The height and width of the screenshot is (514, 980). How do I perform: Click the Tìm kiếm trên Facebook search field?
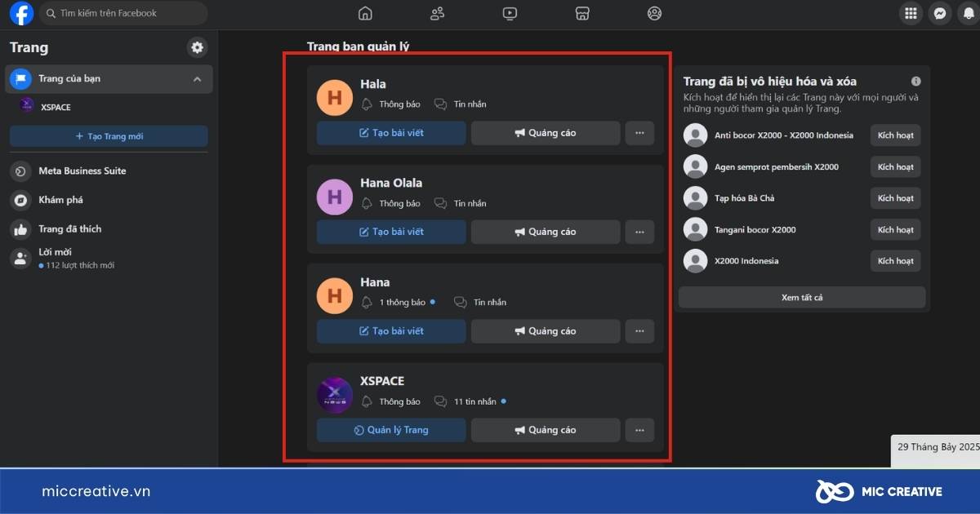(x=123, y=13)
